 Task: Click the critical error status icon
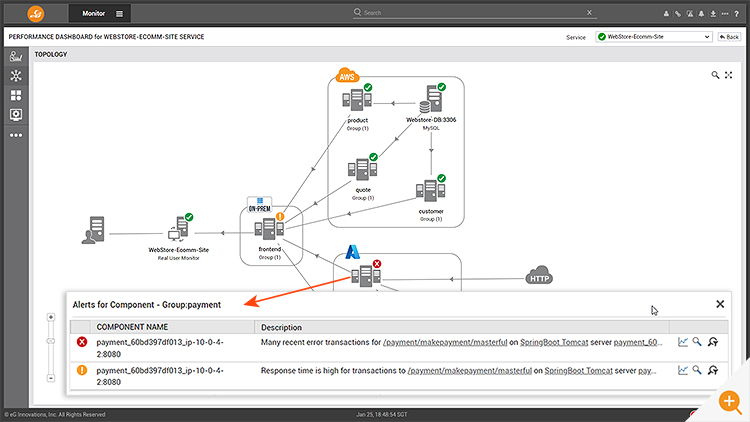[x=82, y=342]
